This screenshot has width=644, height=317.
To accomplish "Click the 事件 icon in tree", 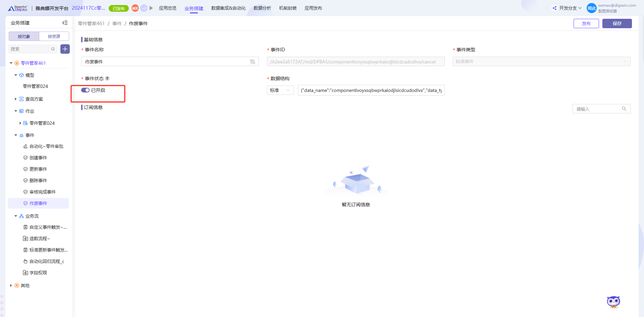I will tap(21, 135).
